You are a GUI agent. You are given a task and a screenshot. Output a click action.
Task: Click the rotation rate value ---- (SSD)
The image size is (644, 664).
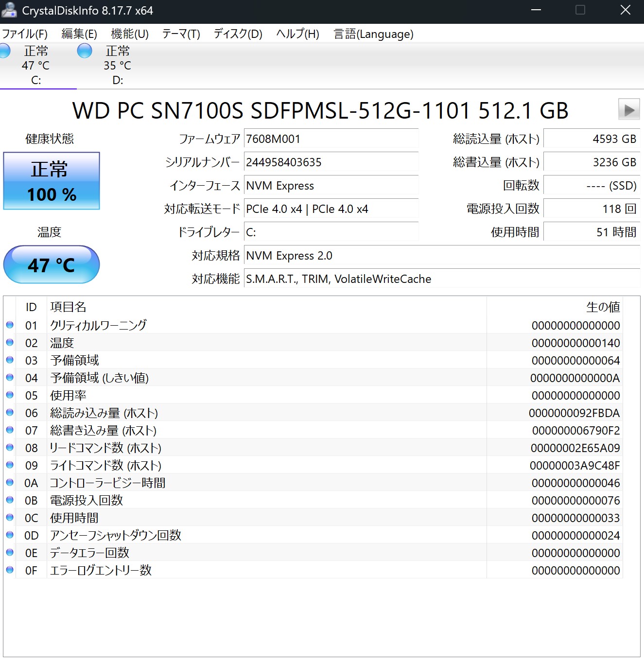[592, 186]
